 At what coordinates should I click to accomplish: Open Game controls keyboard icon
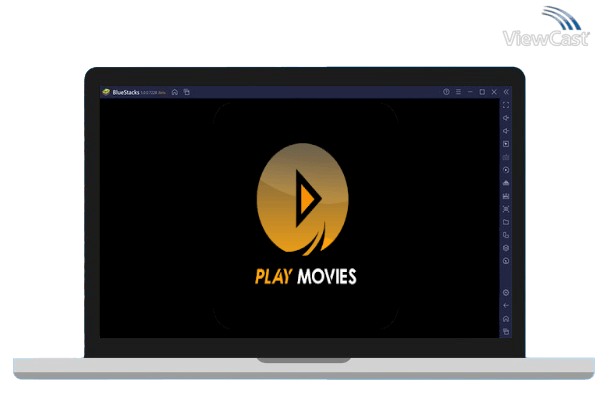(506, 157)
